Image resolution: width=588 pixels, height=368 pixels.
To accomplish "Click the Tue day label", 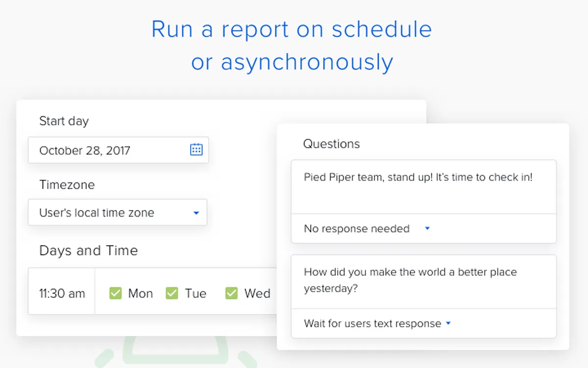I will [196, 293].
